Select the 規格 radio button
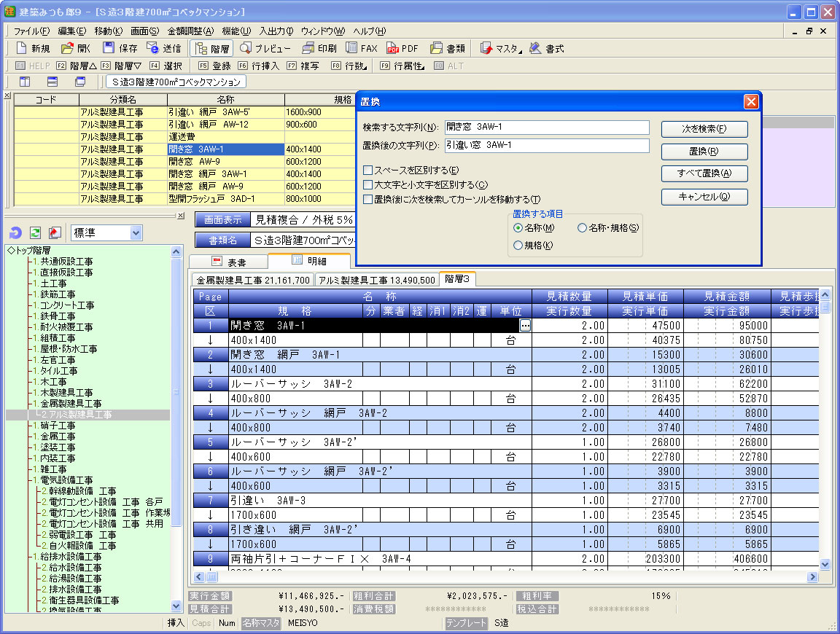The height and width of the screenshot is (634, 840). click(x=518, y=246)
